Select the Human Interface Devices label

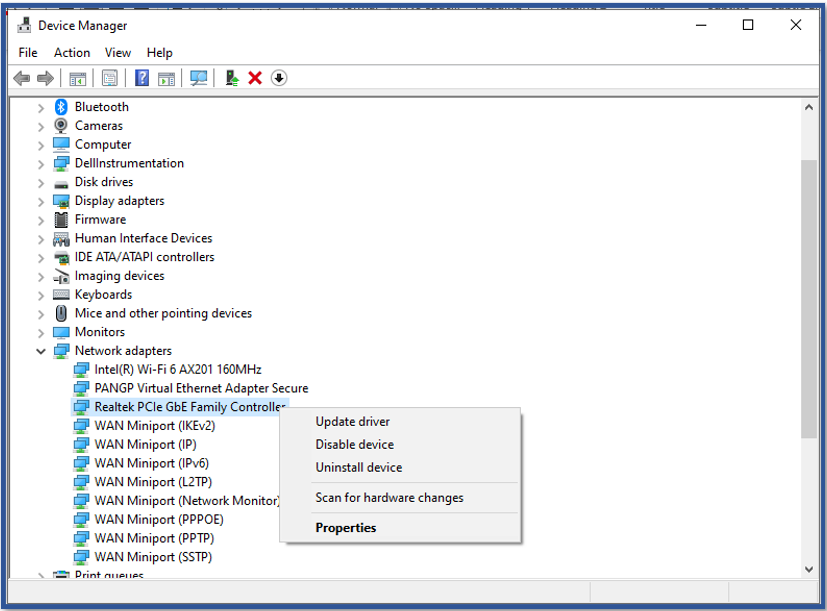coord(143,238)
